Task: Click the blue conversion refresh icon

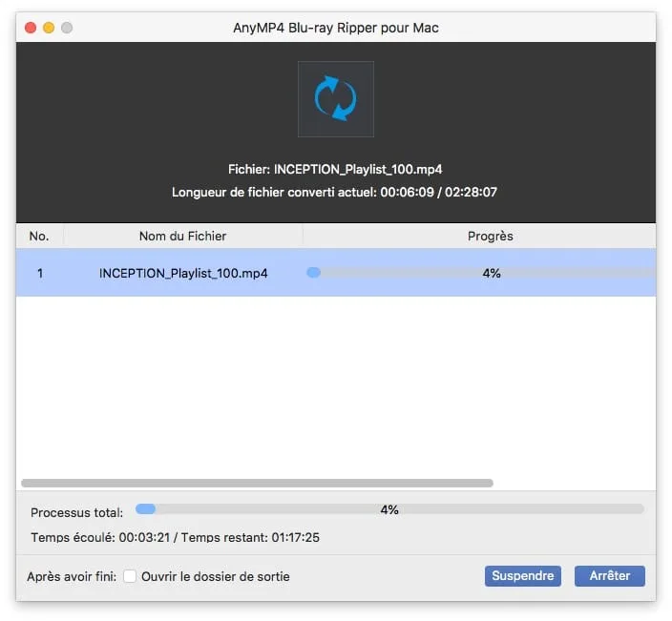Action: tap(336, 99)
